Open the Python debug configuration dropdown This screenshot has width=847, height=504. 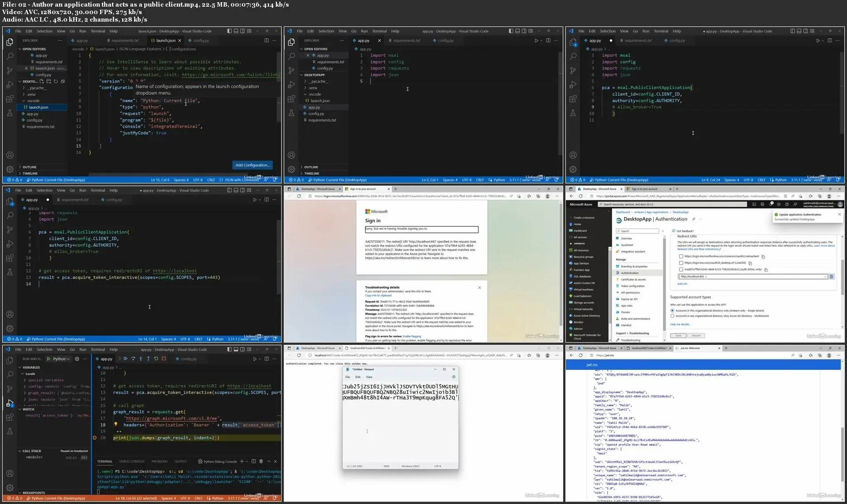click(61, 359)
